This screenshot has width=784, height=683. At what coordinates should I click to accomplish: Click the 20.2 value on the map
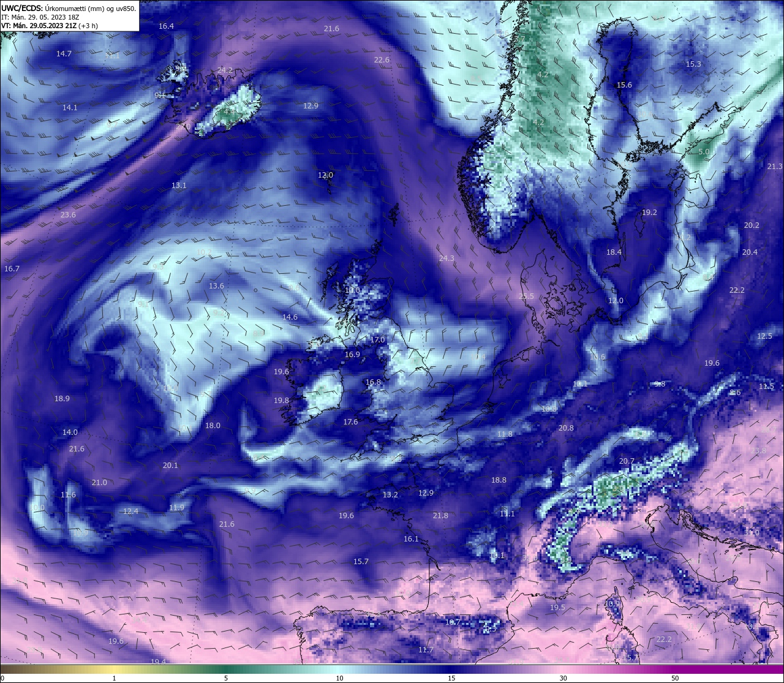tap(752, 225)
